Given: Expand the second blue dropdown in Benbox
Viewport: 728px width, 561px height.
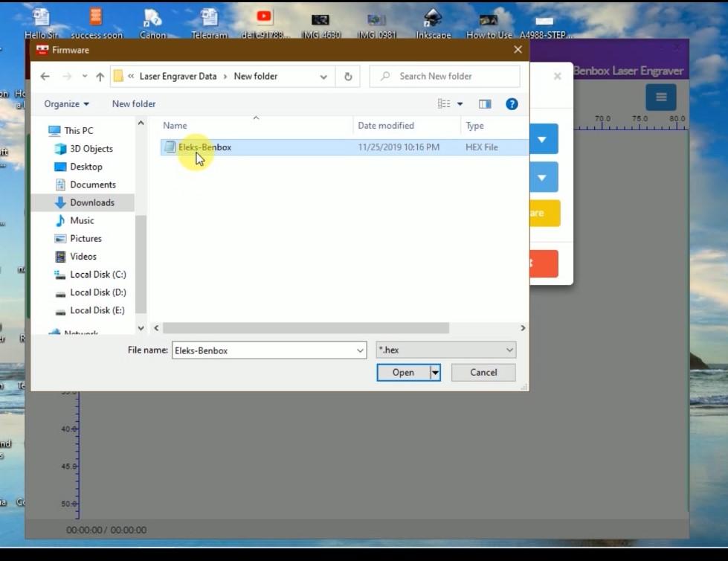Looking at the screenshot, I should (542, 177).
